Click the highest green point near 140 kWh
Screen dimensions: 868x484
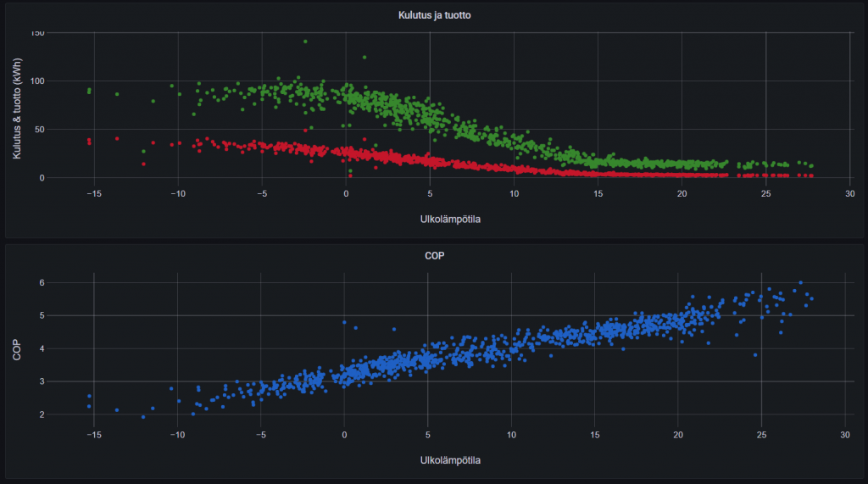click(x=305, y=42)
